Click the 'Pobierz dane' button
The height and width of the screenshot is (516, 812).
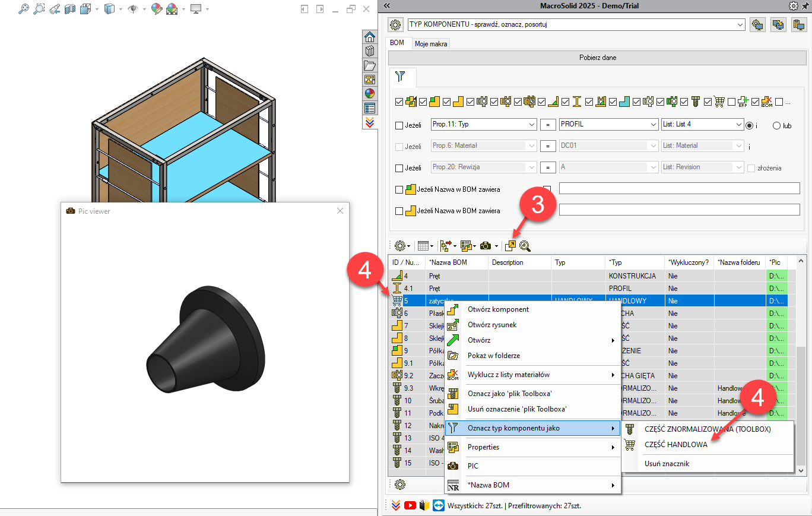(x=597, y=58)
